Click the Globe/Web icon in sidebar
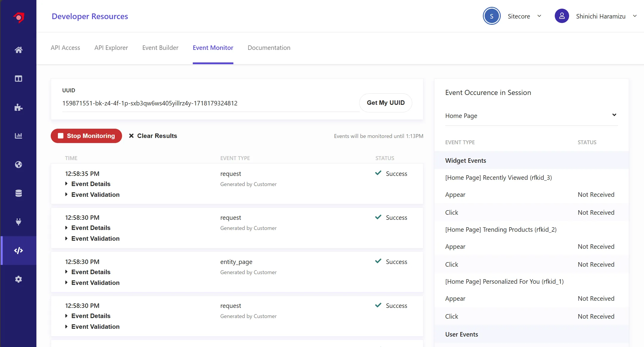Image resolution: width=644 pixels, height=347 pixels. (19, 165)
